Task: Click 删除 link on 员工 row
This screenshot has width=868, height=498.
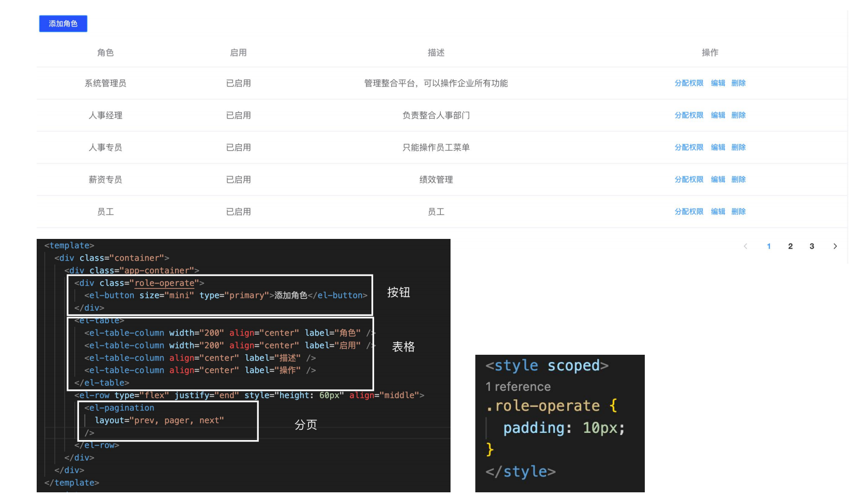Action: click(x=738, y=212)
